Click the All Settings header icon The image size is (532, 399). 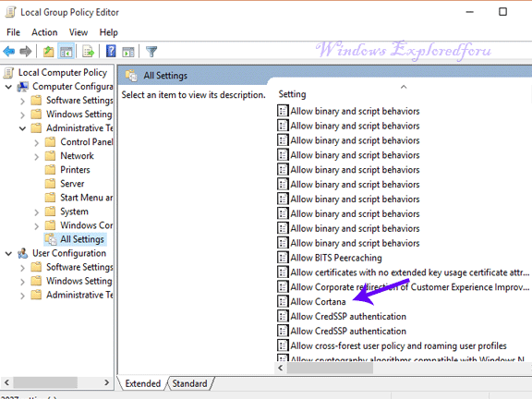[x=131, y=76]
